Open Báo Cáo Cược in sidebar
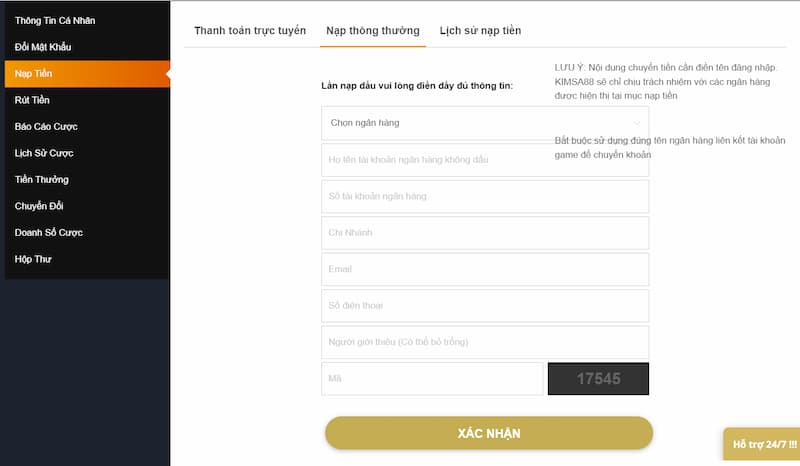Screen dimensions: 800x466 tap(46, 127)
